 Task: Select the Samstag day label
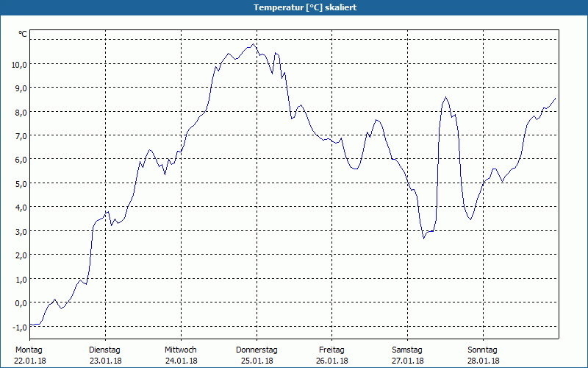(x=407, y=350)
